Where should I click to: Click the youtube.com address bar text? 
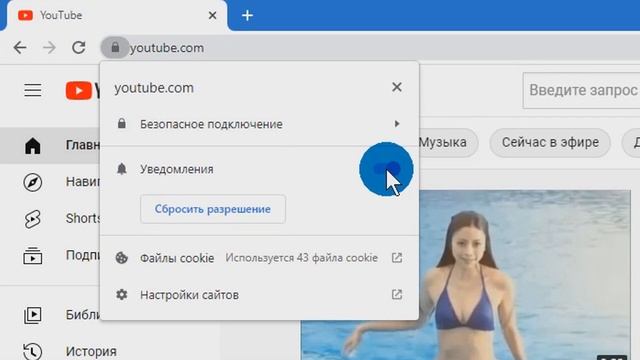point(167,48)
